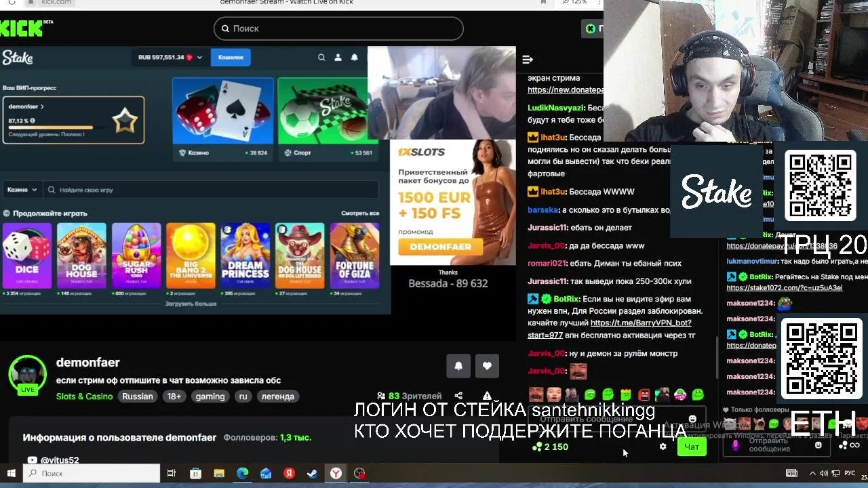Click Загрузить больше under the games row
The height and width of the screenshot is (488, 868).
[191, 304]
